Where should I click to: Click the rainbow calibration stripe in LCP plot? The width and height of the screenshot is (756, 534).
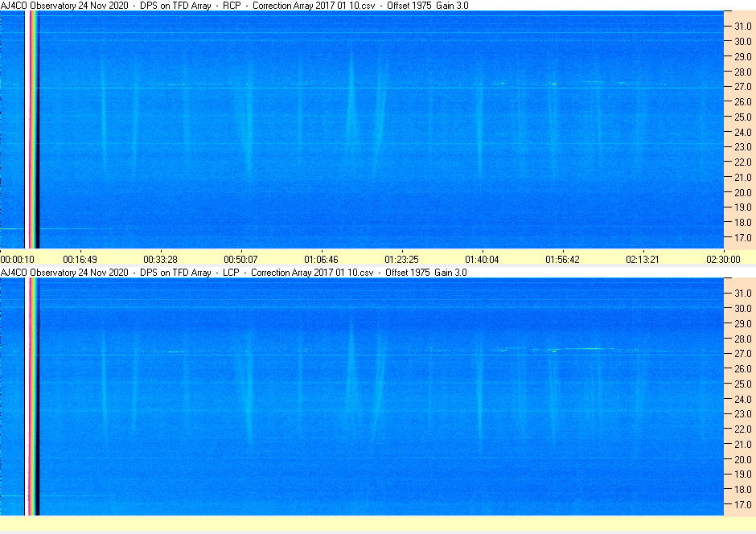point(32,396)
